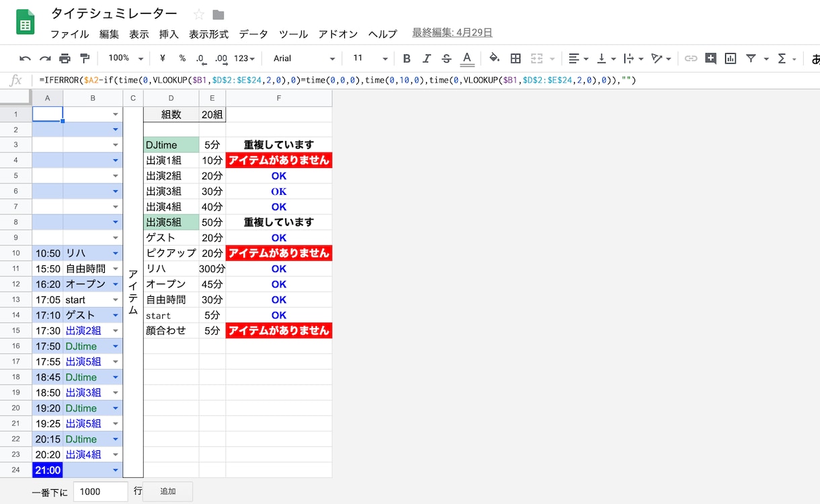820x504 pixels.
Task: Click the 追加 button
Action: [168, 491]
